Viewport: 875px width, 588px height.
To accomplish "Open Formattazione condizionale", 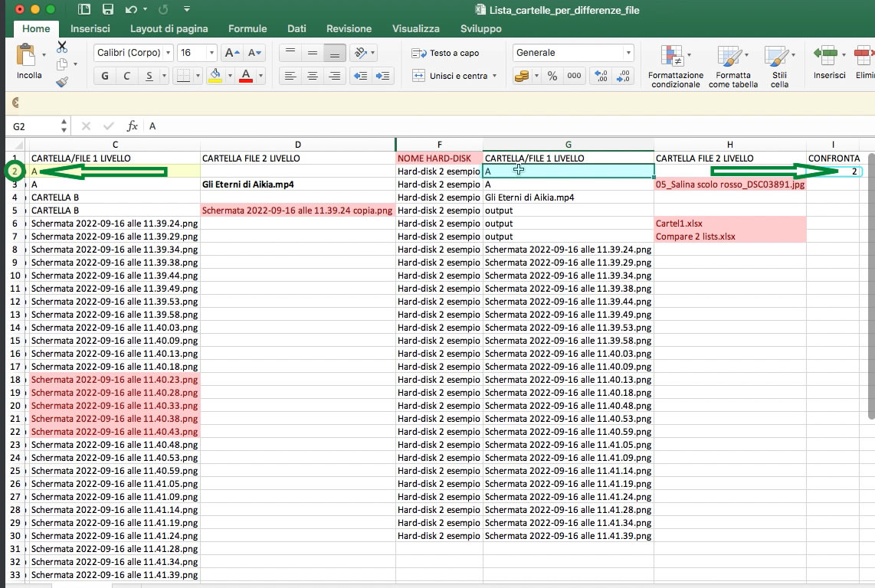I will point(675,67).
